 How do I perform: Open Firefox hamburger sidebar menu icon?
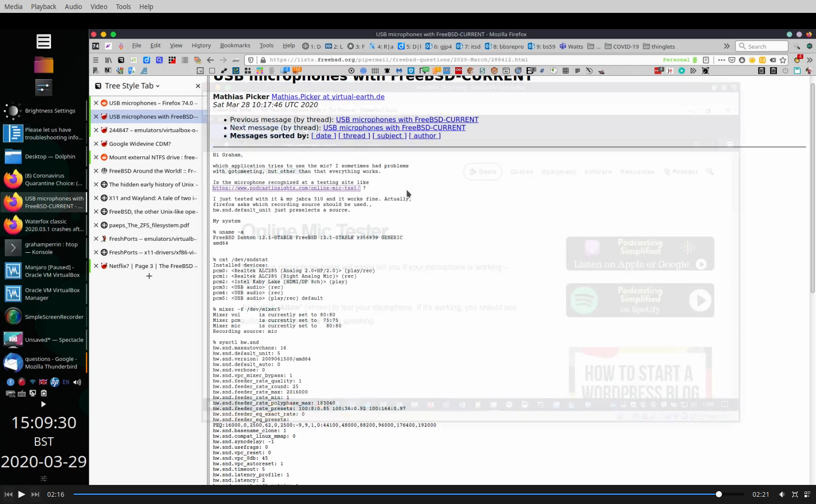[95, 60]
